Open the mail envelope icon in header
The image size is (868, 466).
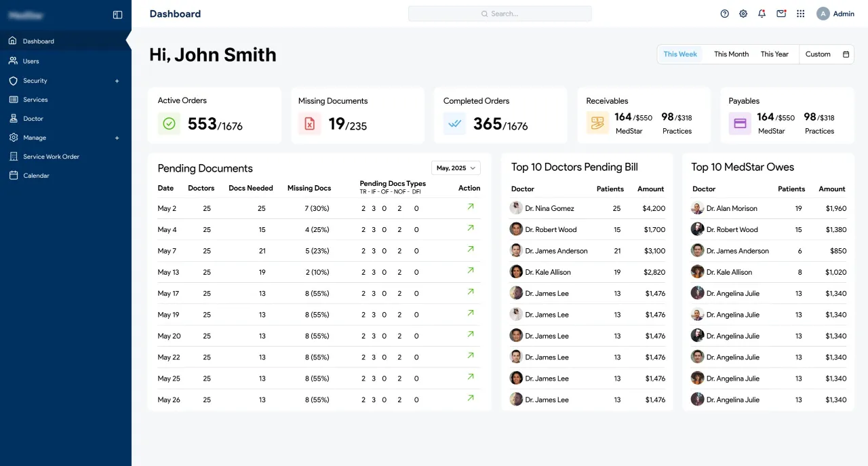[781, 14]
